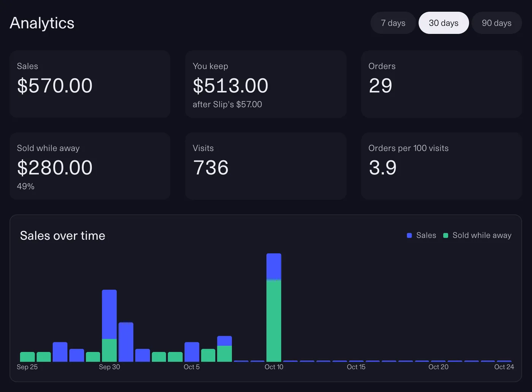The image size is (532, 392).
Task: Click the 3.9 orders per 100 visits value
Action: pos(383,168)
